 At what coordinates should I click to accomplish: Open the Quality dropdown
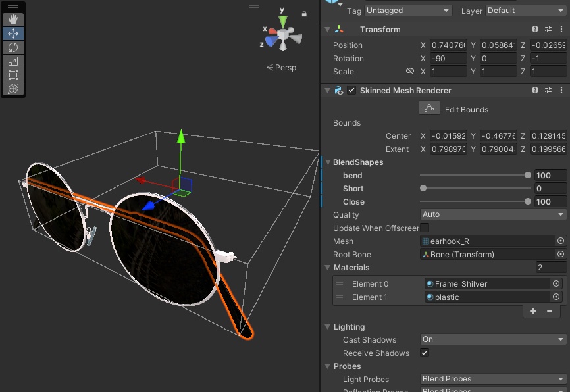493,214
